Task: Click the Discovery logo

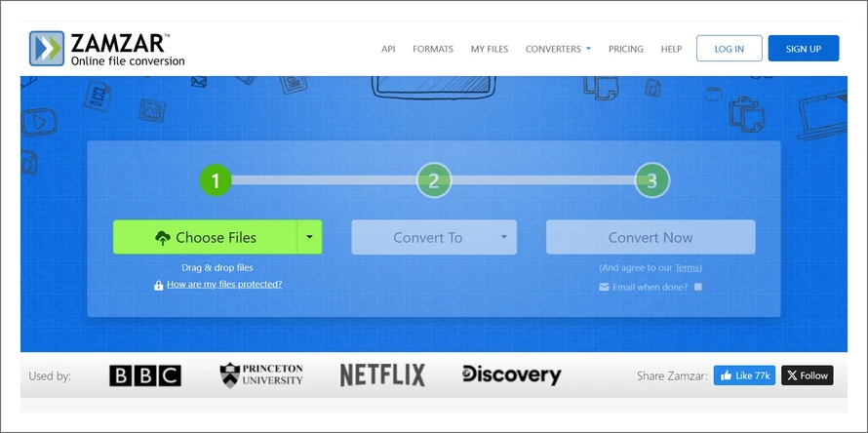Action: pos(511,375)
